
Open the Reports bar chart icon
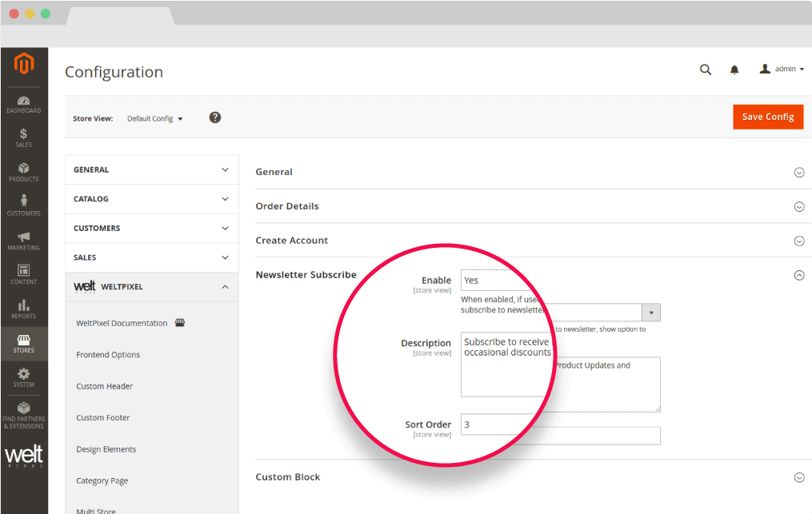tap(23, 309)
